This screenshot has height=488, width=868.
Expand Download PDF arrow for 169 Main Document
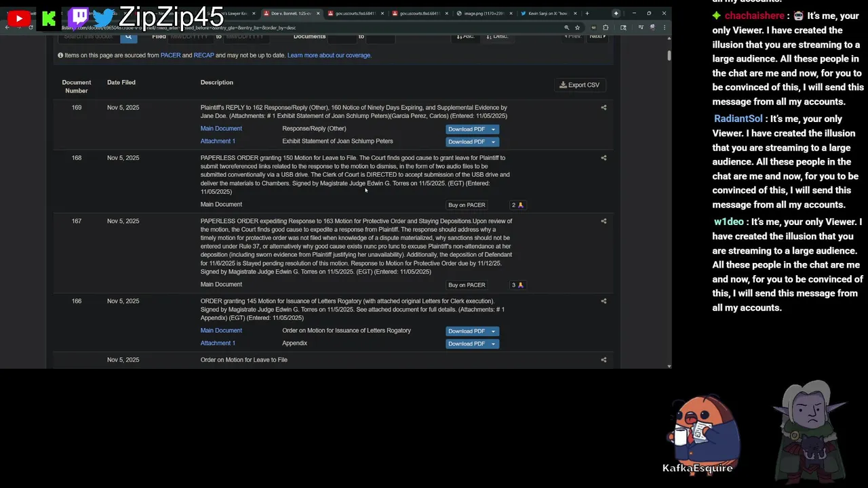pos(493,129)
